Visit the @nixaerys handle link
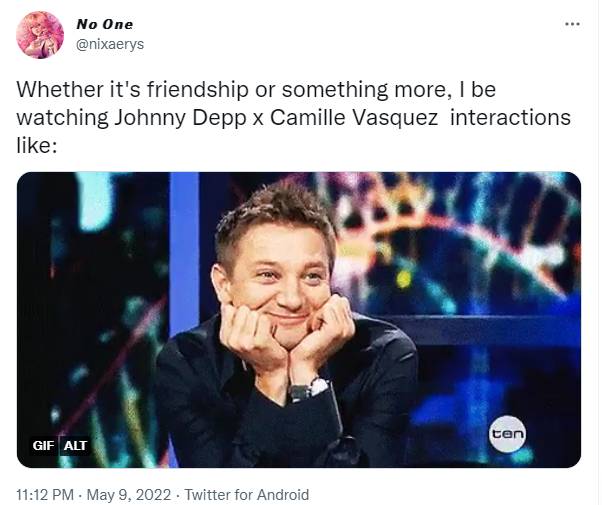602x505 pixels. pos(110,45)
